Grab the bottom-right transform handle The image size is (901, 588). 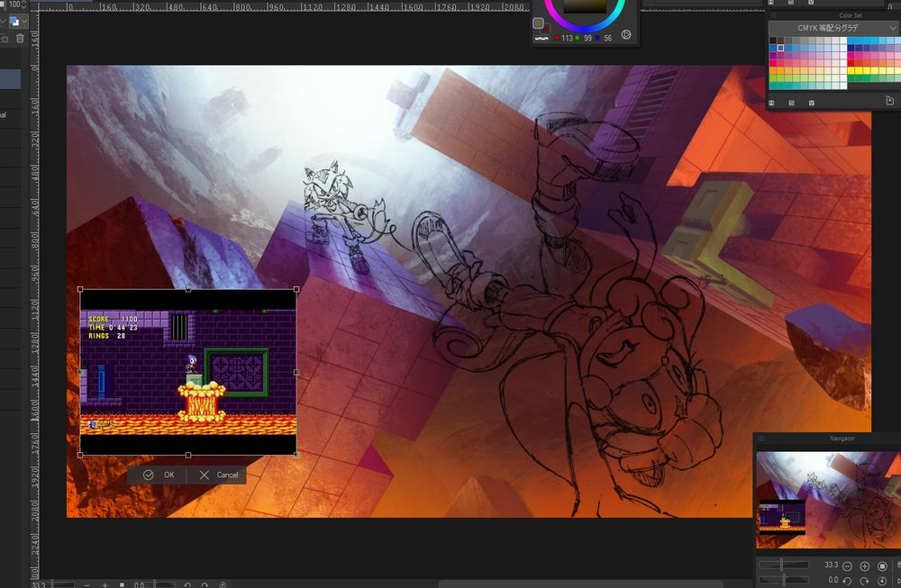tap(296, 455)
